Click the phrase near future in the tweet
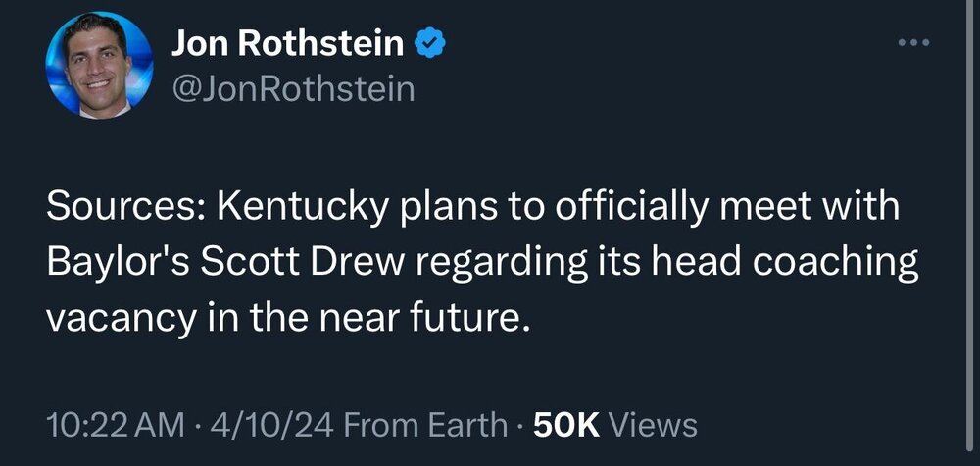 [x=449, y=318]
